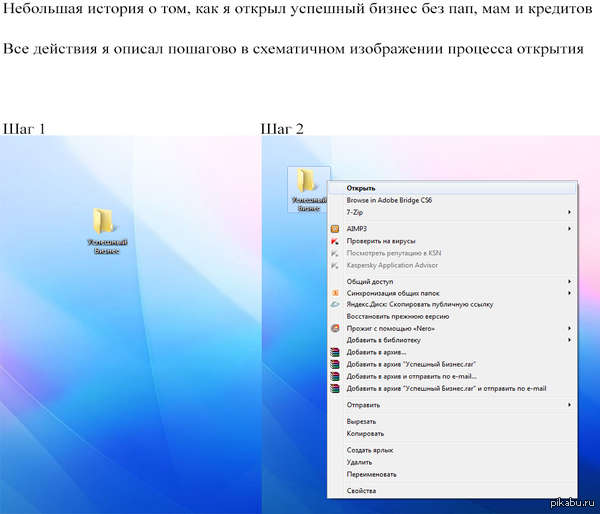Choose Добавить в архив "Успешный Бизнес.rar"
The image size is (600, 514).
[452, 364]
